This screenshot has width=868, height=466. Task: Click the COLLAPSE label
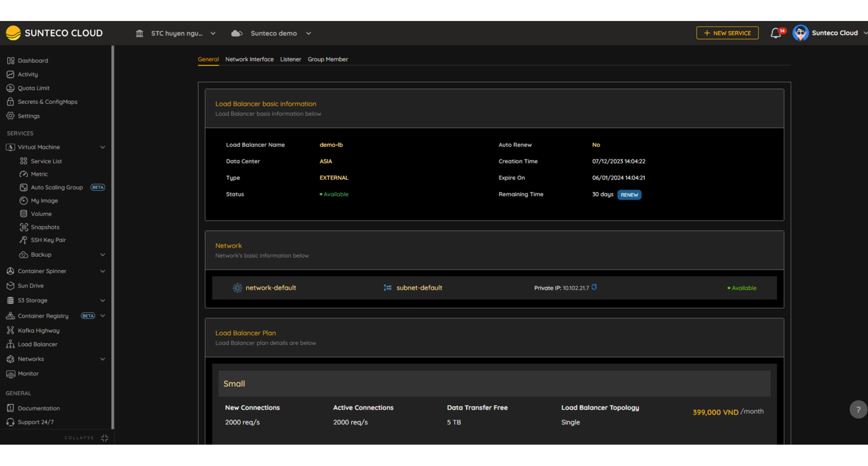(x=79, y=438)
